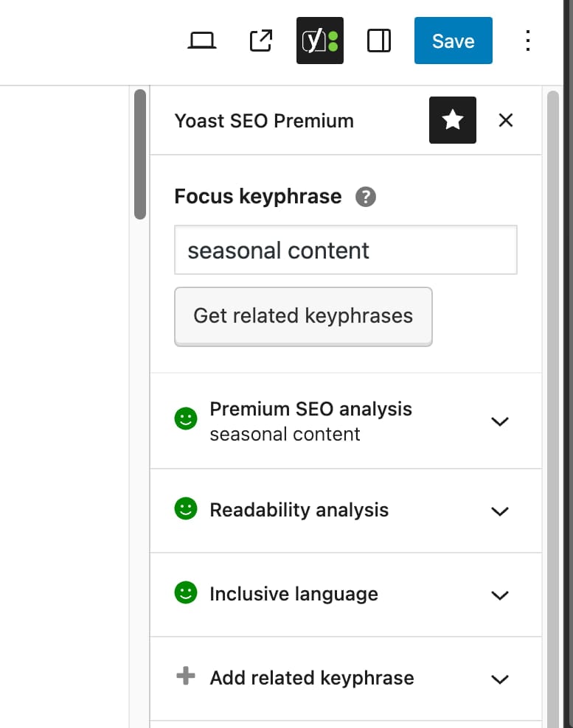Toggle the Yoast SEO sidebar icon
The width and height of the screenshot is (573, 728).
pyautogui.click(x=320, y=41)
